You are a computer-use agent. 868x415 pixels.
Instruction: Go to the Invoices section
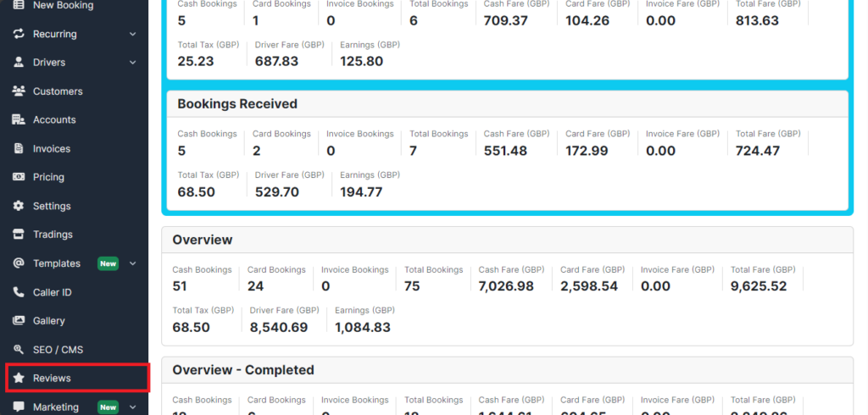[51, 149]
